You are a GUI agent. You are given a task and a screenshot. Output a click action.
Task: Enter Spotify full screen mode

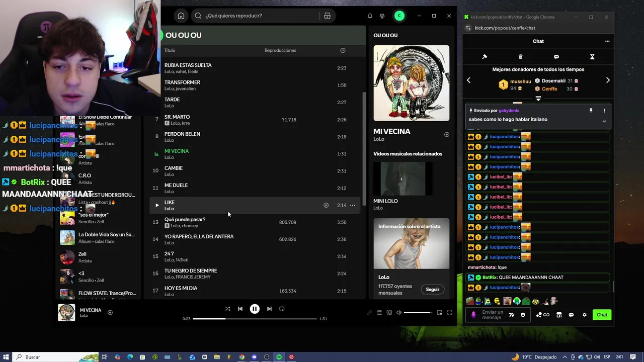(x=449, y=313)
